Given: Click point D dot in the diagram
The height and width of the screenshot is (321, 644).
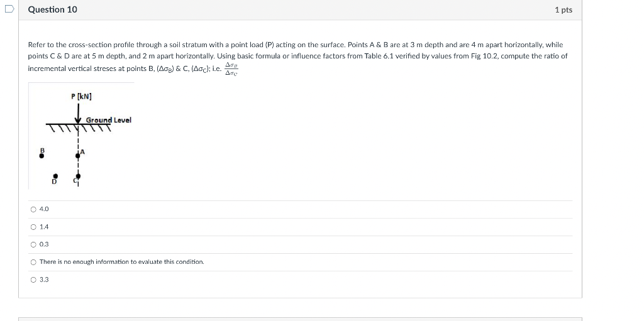Looking at the screenshot, I should point(55,176).
